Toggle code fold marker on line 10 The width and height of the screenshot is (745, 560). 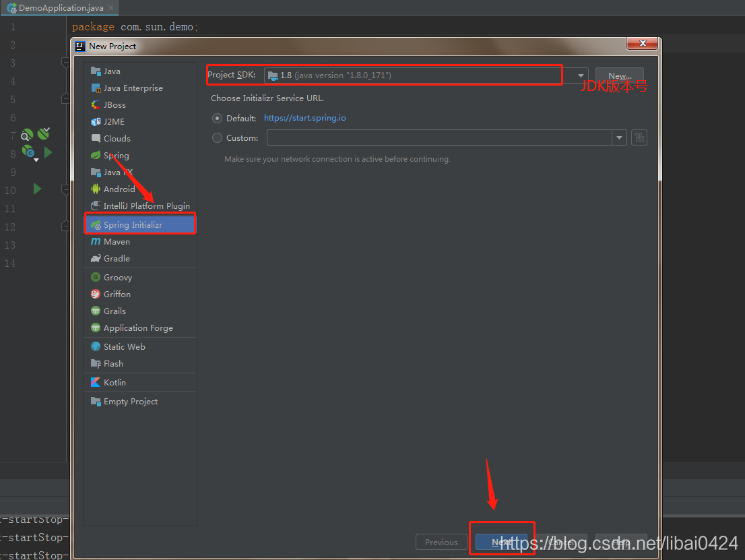(x=65, y=190)
